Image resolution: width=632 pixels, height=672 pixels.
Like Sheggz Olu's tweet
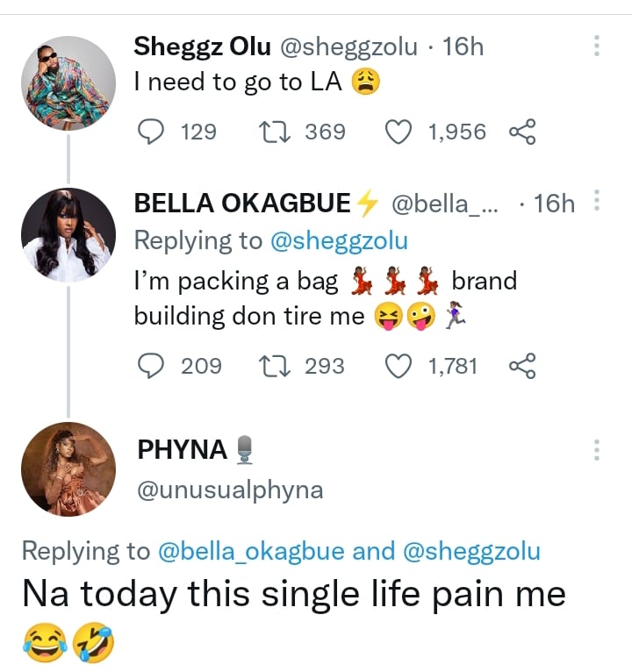400,132
